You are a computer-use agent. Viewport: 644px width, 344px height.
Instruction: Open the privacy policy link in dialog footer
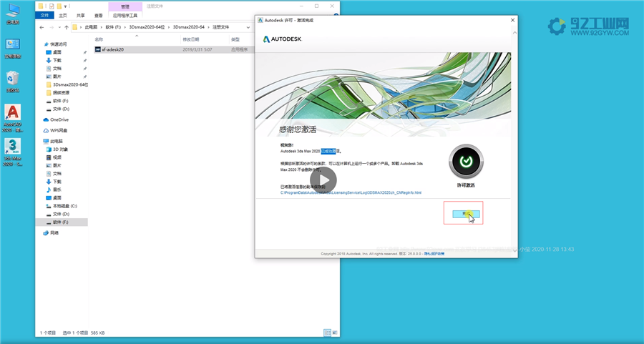[x=434, y=254]
